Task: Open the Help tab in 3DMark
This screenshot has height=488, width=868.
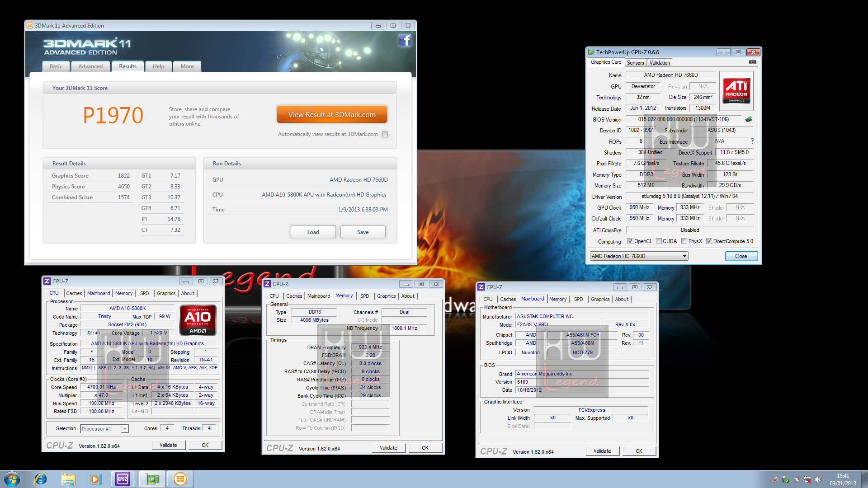Action: (159, 66)
